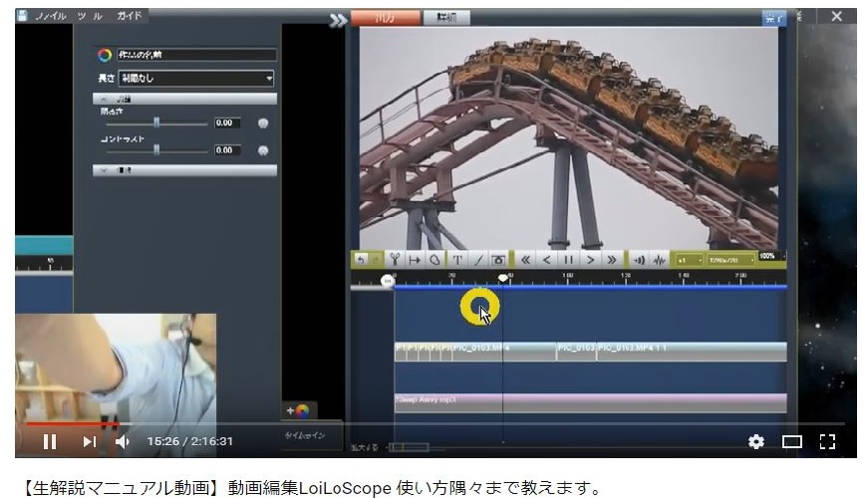
Task: Expand the collapsed section below contrast
Action: (184, 170)
